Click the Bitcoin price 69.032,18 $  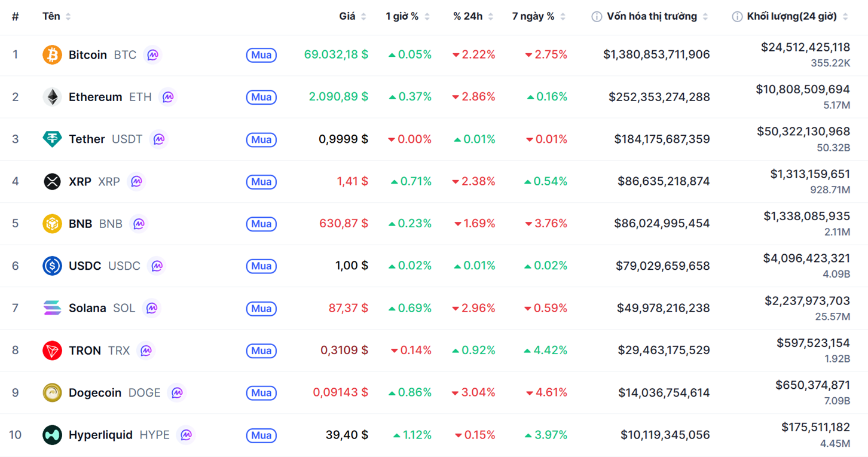336,54
